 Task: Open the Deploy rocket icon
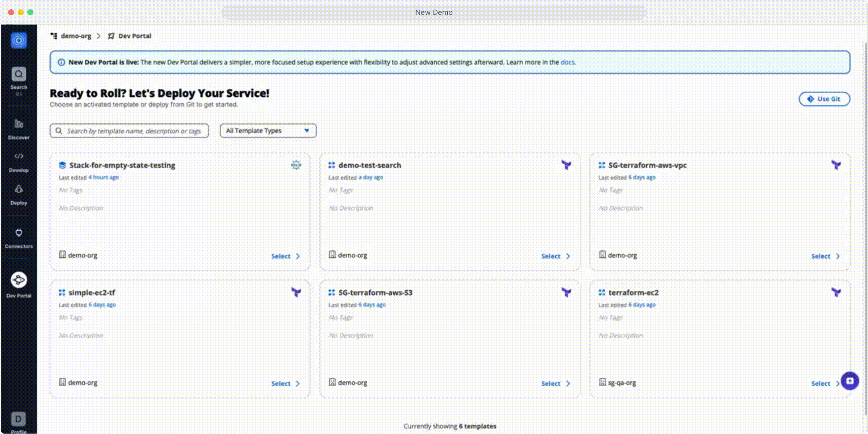pos(18,189)
